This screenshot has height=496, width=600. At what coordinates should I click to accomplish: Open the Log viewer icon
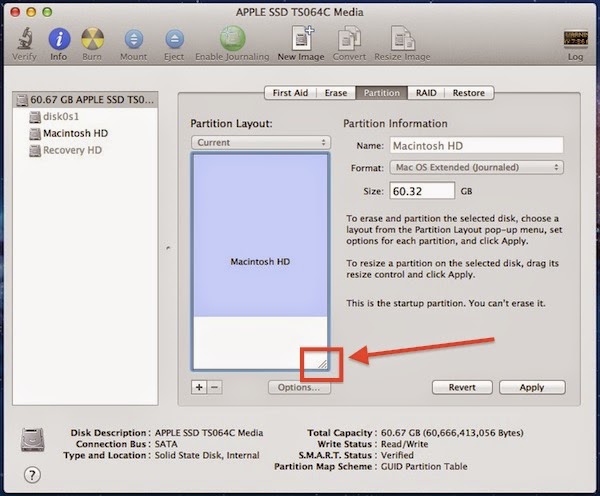tap(575, 39)
